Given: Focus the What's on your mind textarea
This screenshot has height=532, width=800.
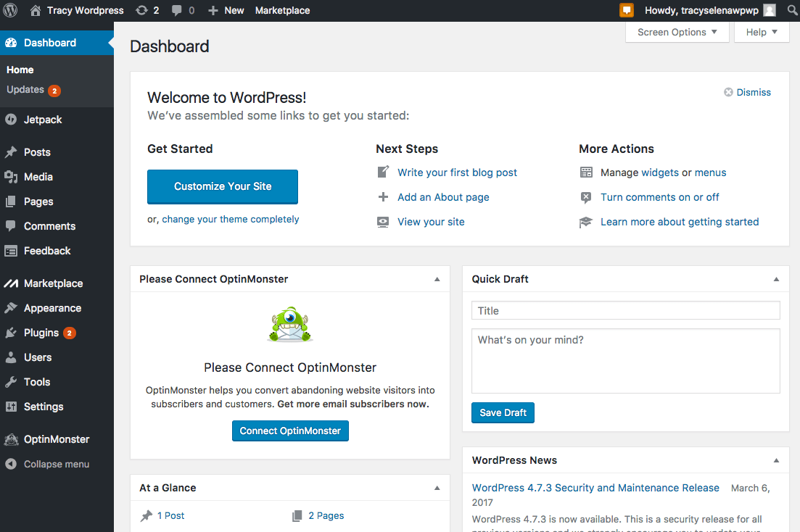Looking at the screenshot, I should pyautogui.click(x=625, y=361).
